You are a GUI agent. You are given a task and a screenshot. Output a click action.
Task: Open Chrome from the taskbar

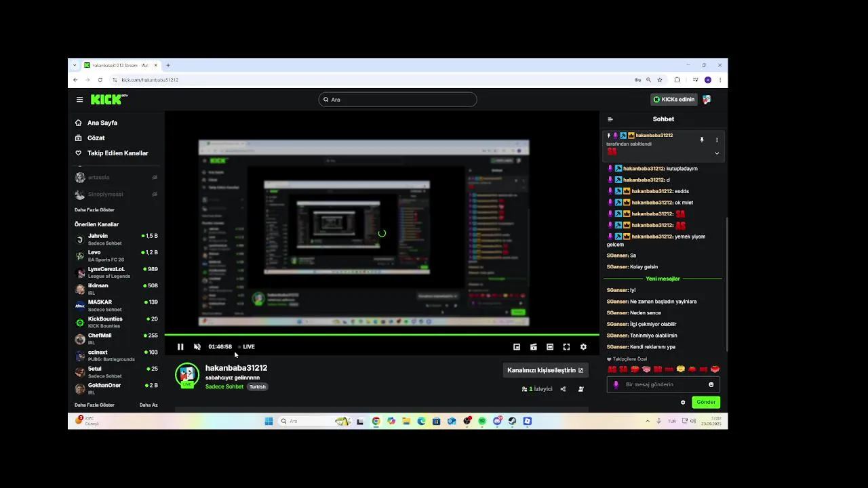376,421
